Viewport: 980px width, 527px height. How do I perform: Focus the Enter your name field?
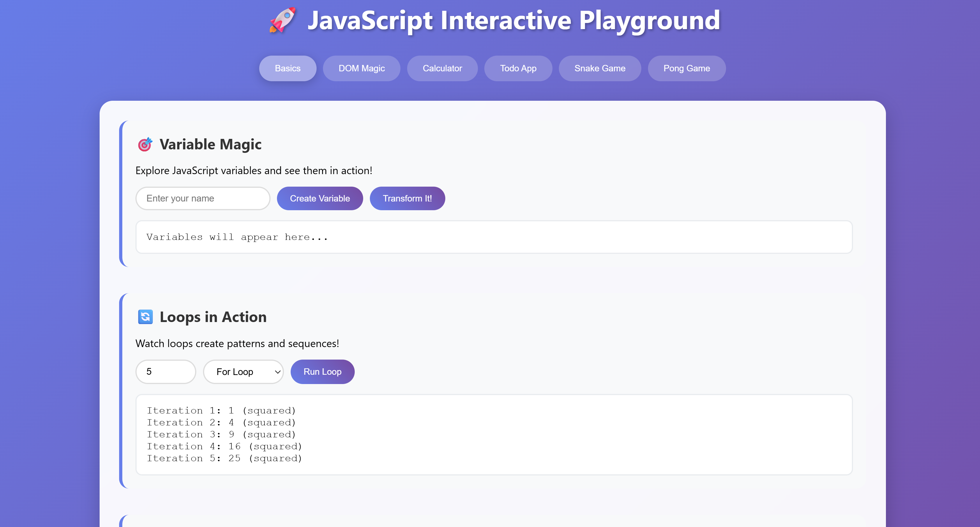[203, 199]
